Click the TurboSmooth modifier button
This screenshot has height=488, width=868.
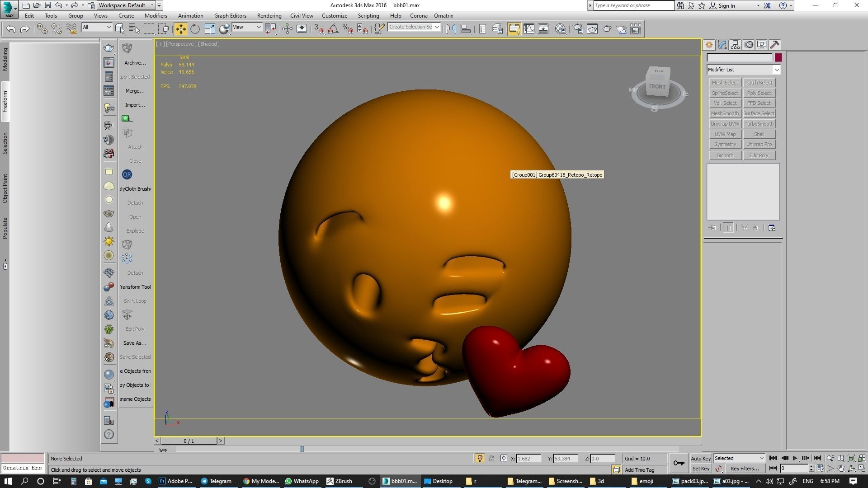(759, 124)
